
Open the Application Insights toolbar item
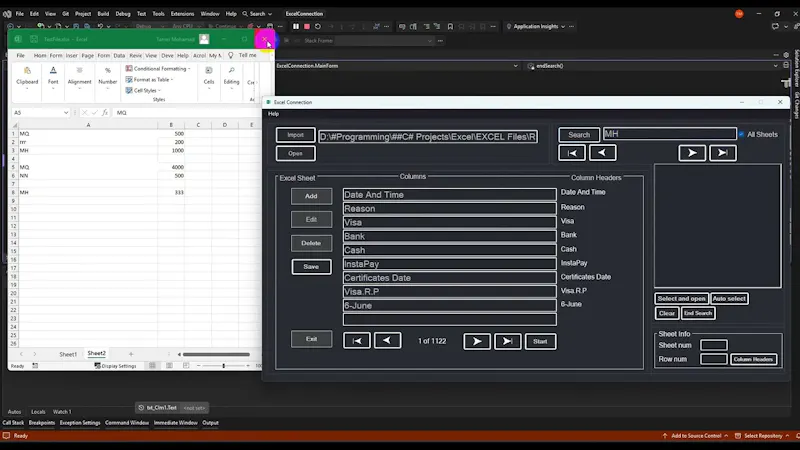coord(535,27)
